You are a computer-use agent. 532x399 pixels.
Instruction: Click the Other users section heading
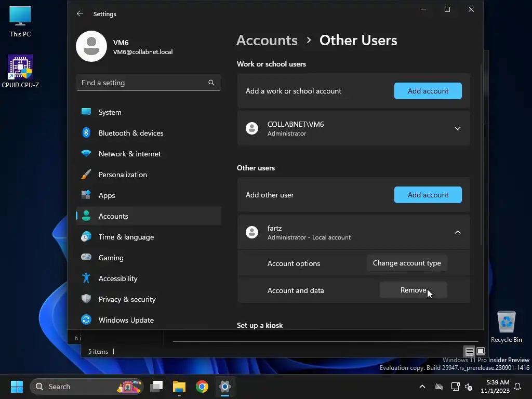click(256, 168)
